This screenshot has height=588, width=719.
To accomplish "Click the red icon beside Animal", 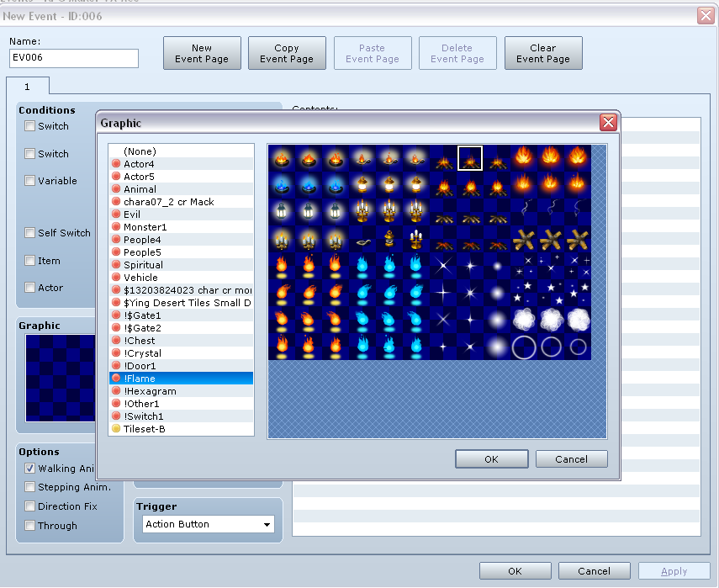I will click(x=117, y=189).
